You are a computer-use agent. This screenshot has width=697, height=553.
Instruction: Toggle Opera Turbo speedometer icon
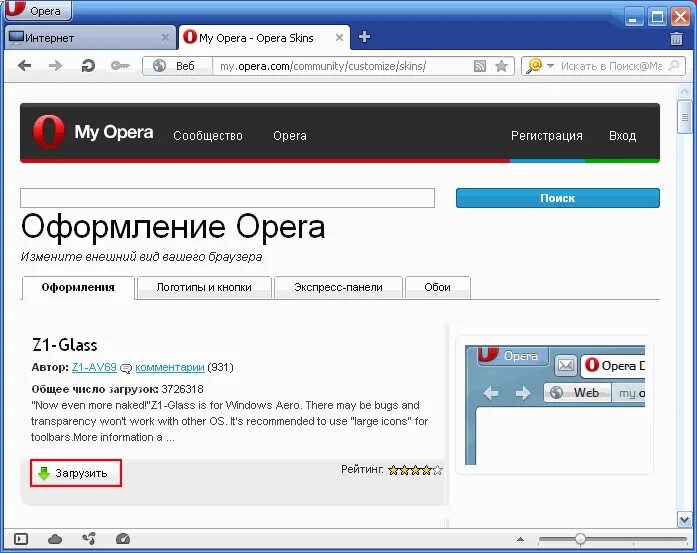123,539
